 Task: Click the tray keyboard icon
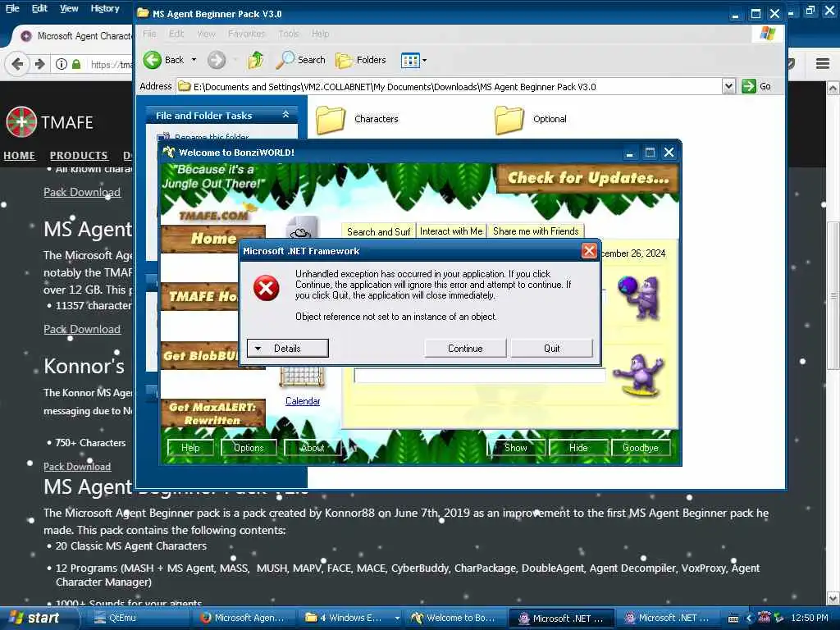tap(733, 619)
